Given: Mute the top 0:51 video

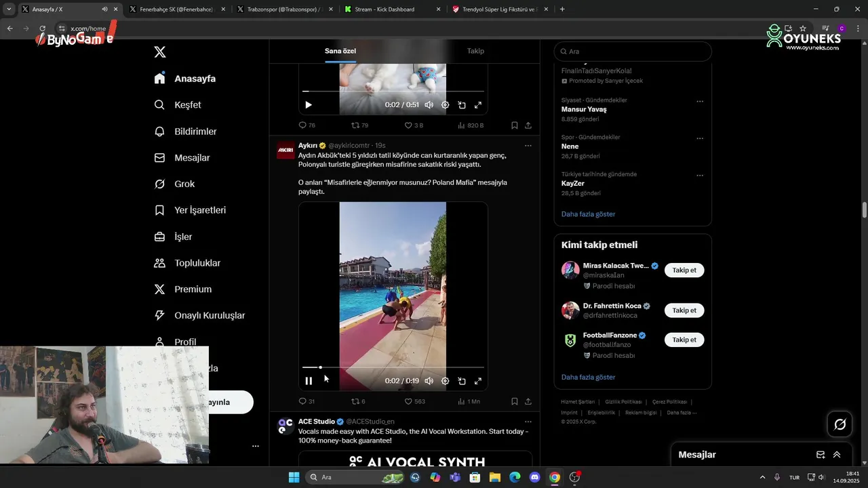Looking at the screenshot, I should point(429,105).
